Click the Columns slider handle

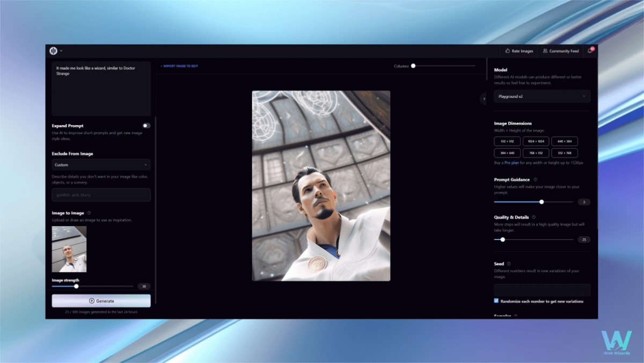point(413,66)
